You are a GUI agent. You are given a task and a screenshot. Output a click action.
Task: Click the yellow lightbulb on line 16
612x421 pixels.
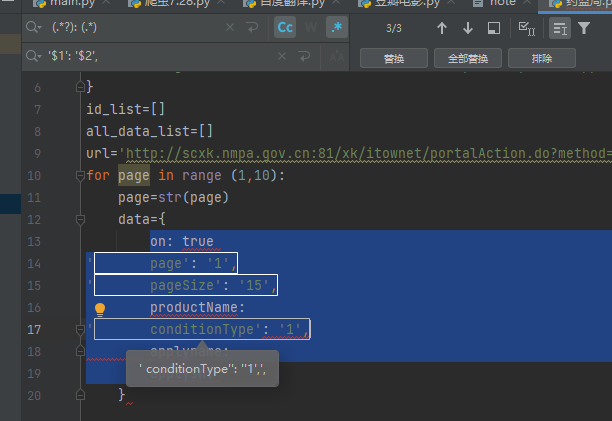100,309
